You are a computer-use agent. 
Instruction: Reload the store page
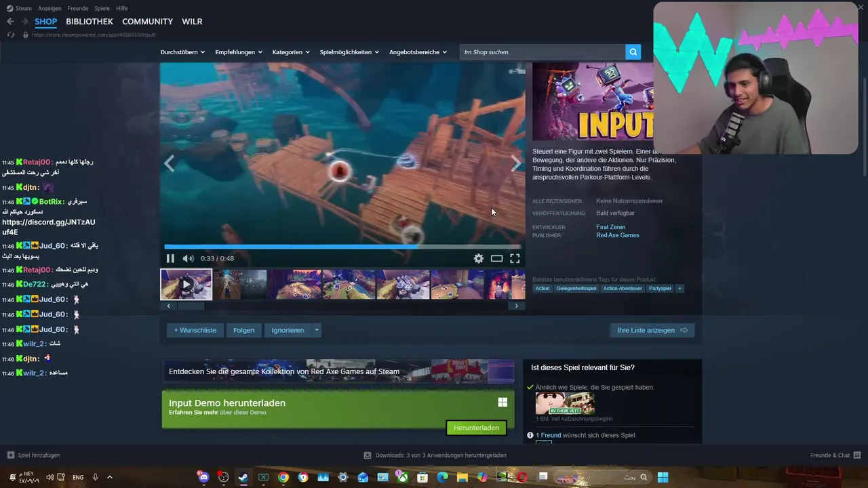[x=10, y=35]
